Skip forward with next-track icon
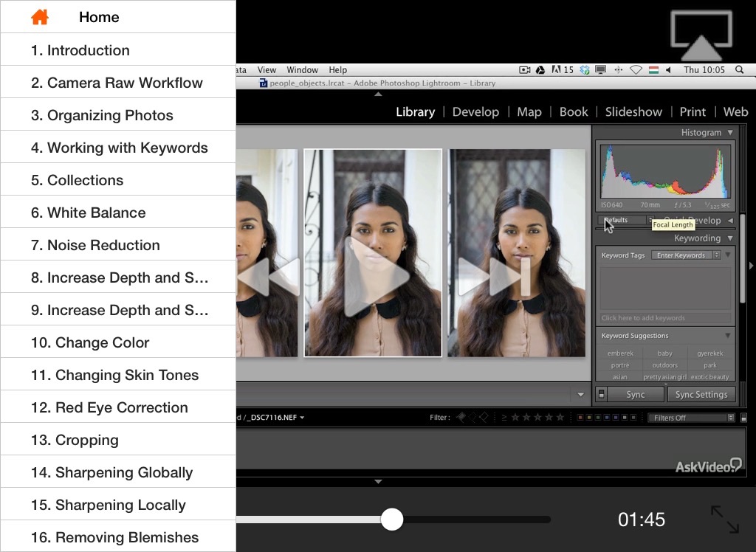The width and height of the screenshot is (756, 552). [x=493, y=277]
